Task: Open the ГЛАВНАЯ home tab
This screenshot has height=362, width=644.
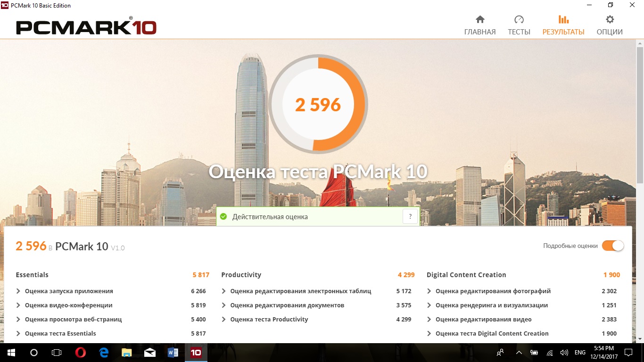Action: pyautogui.click(x=480, y=25)
